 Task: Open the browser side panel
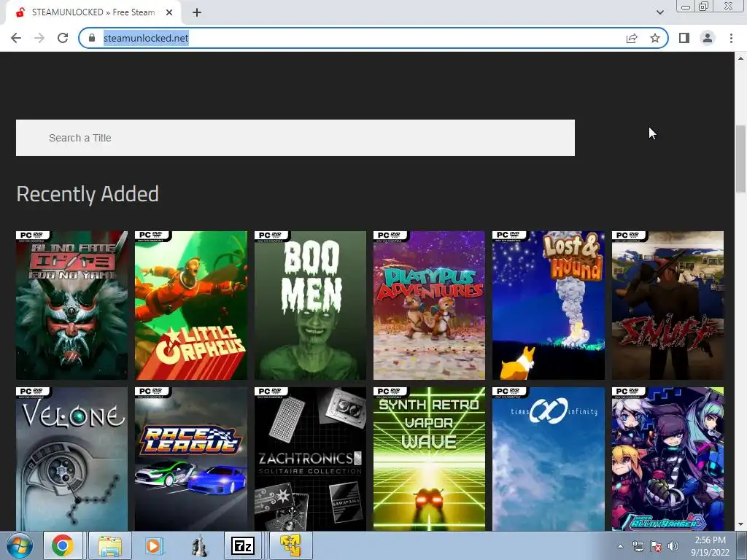click(x=684, y=38)
